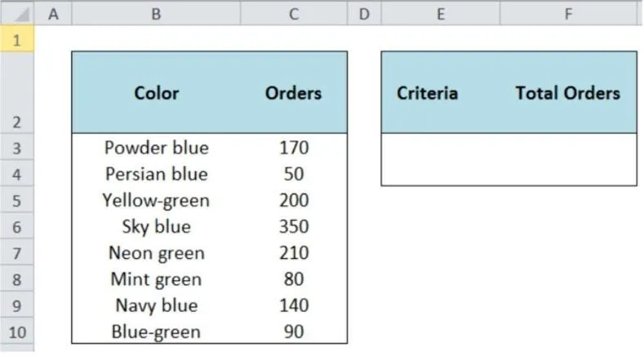Select row 1 header
This screenshot has width=644, height=357.
coord(17,39)
